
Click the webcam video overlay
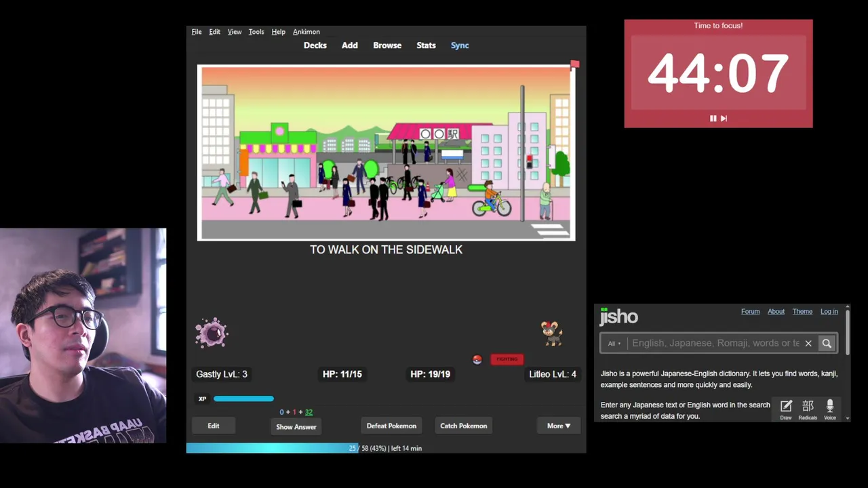83,335
